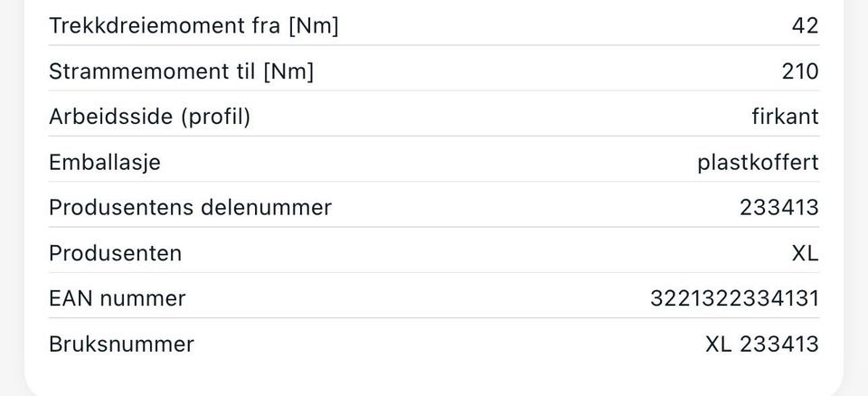Click part number 233413 value
This screenshot has height=396, width=868.
(x=778, y=208)
